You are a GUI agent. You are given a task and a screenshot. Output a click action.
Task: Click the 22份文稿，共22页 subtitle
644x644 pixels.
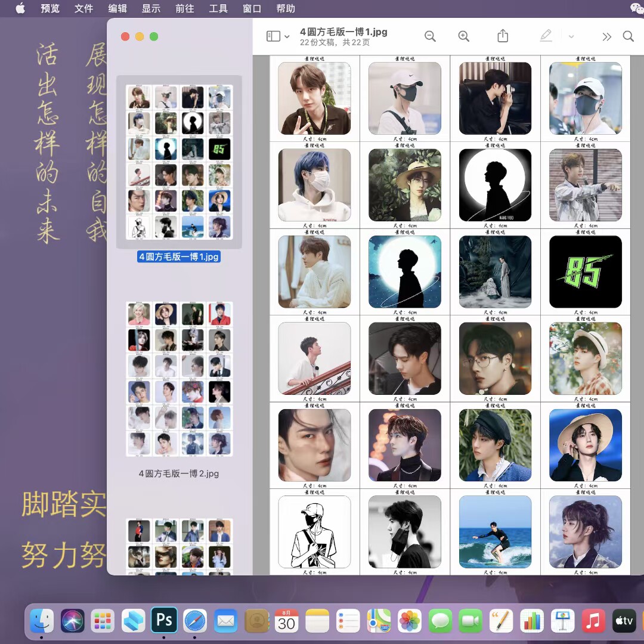point(335,42)
